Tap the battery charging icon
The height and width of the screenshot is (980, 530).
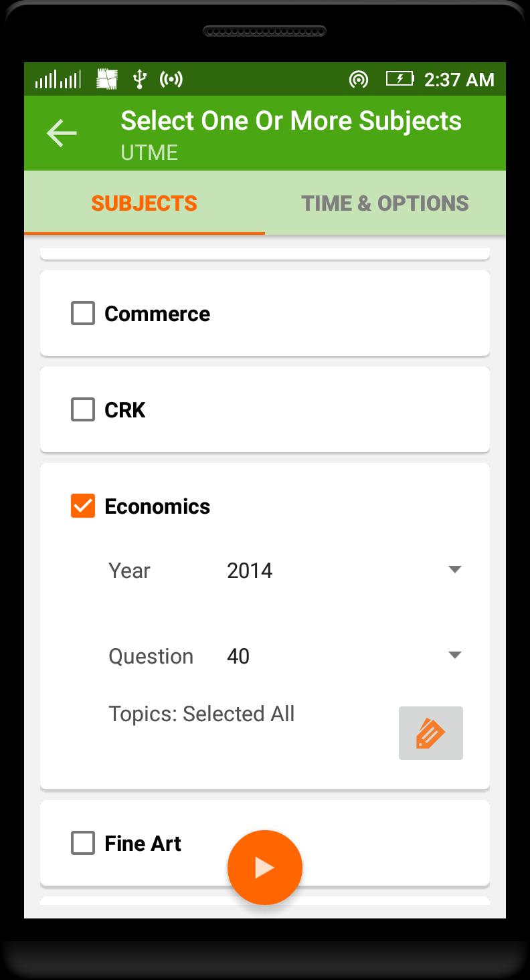[x=400, y=79]
